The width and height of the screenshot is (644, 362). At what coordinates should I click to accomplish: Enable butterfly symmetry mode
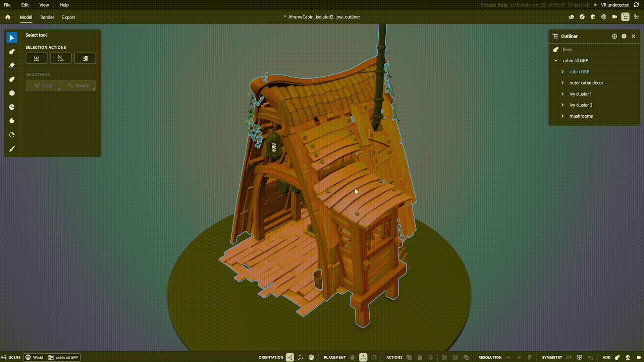(579, 357)
